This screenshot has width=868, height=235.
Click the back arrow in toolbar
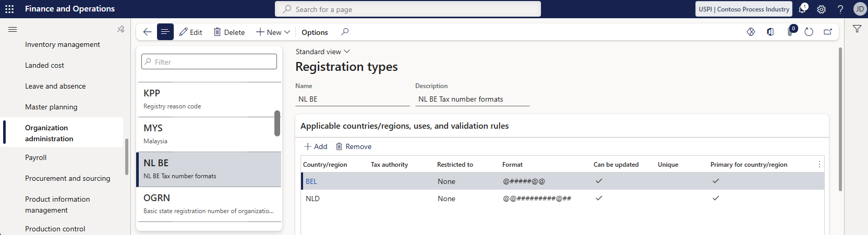(x=147, y=32)
